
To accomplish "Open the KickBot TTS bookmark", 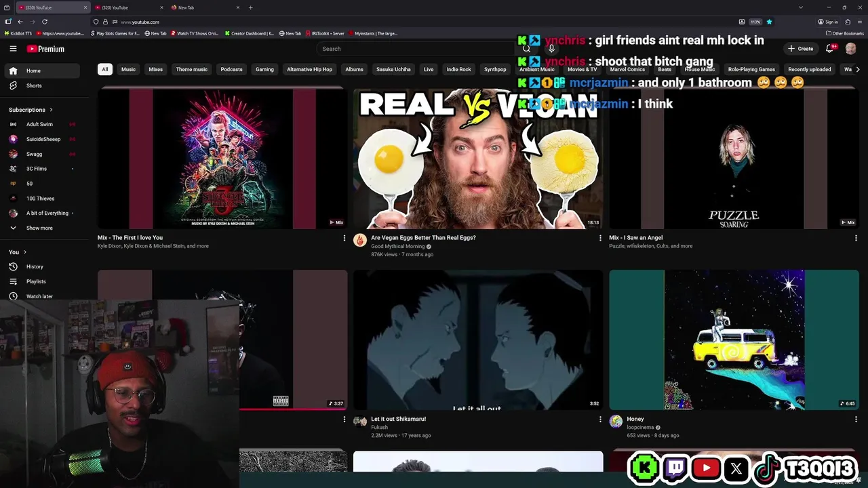I will coord(18,33).
